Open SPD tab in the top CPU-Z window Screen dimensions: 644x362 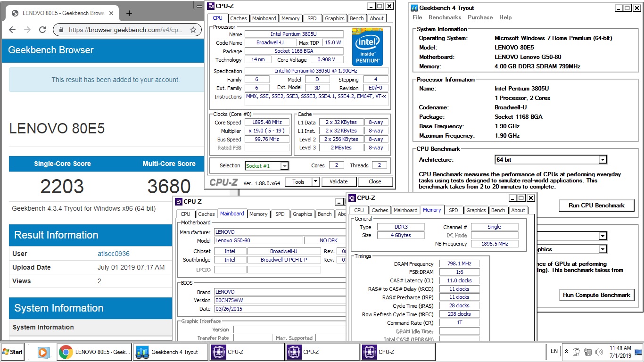[x=312, y=18]
